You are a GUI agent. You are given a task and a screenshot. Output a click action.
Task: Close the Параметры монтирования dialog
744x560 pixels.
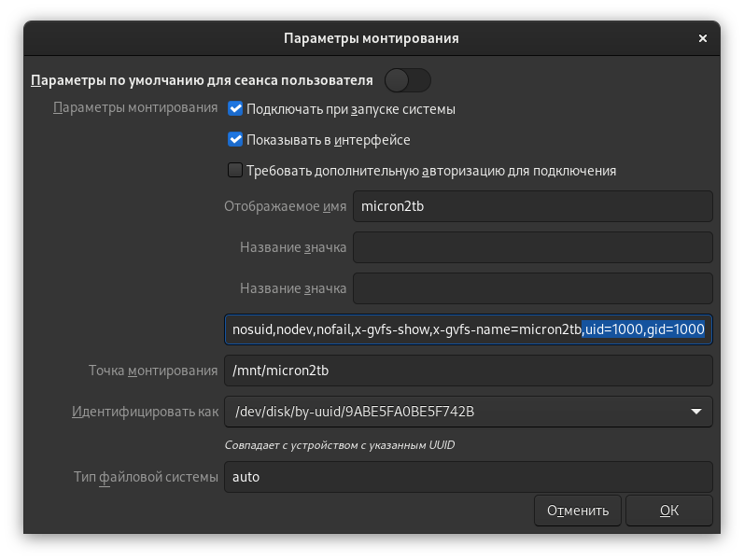[x=702, y=39]
